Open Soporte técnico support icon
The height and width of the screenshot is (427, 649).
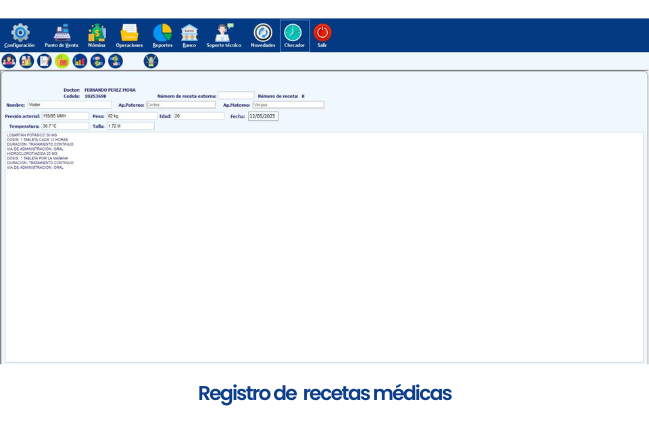pyautogui.click(x=224, y=33)
